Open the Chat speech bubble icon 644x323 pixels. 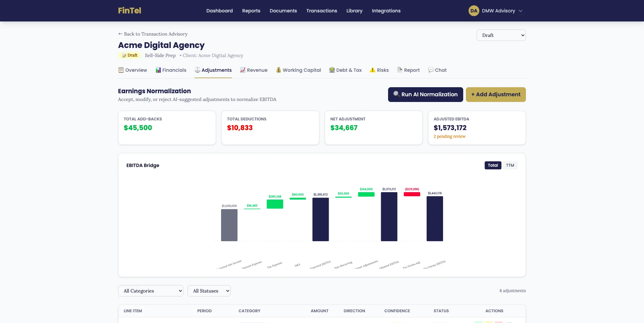point(430,70)
